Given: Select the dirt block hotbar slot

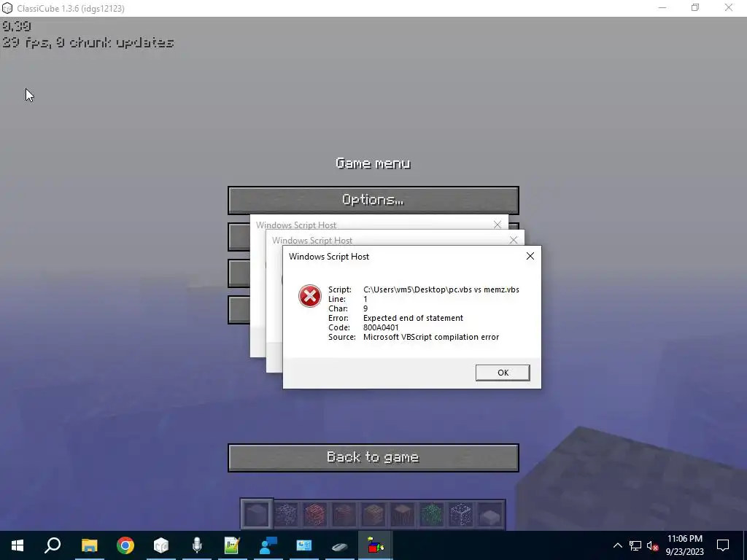Looking at the screenshot, I should click(344, 514).
